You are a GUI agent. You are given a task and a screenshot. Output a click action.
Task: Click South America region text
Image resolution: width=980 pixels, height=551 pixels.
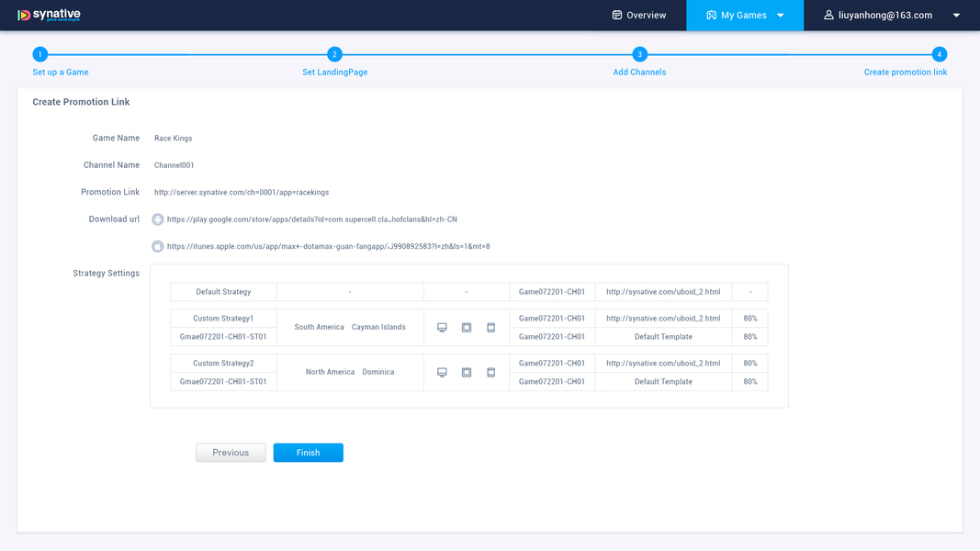pos(319,327)
